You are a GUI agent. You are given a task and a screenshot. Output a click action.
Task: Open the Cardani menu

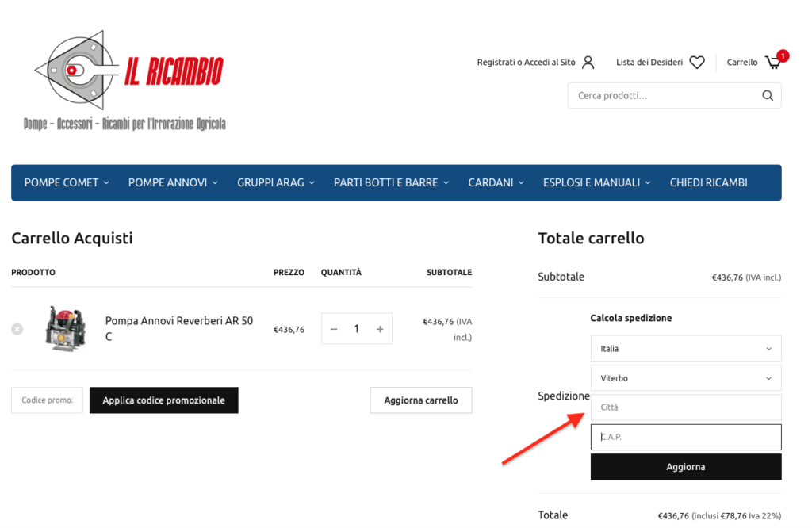[496, 182]
